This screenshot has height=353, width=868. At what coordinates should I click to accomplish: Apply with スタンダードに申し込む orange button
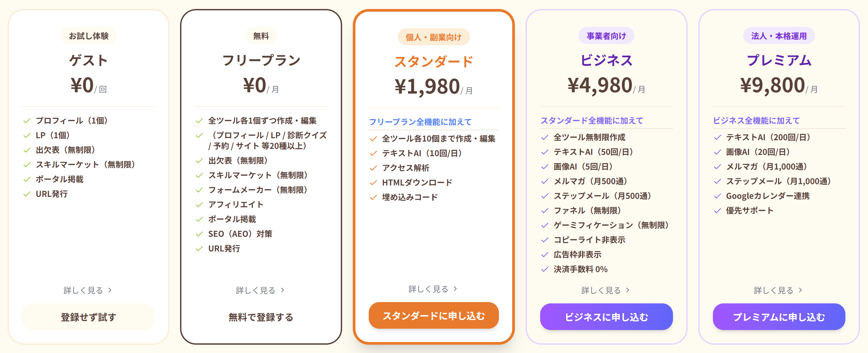434,316
